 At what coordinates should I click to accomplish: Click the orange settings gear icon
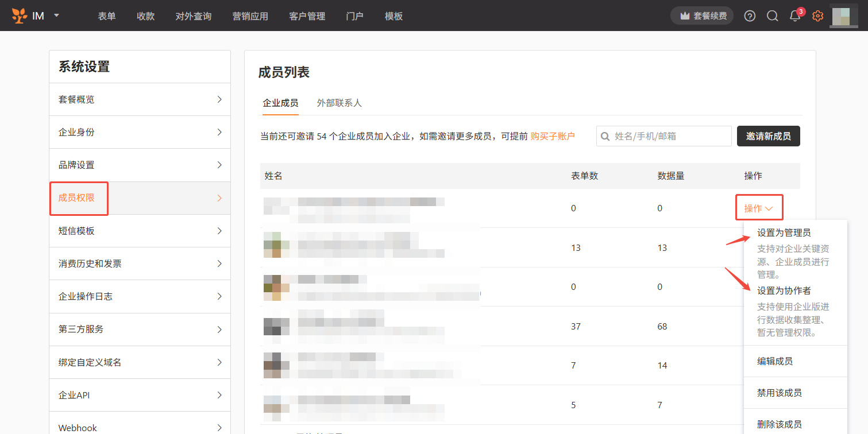[x=818, y=16]
